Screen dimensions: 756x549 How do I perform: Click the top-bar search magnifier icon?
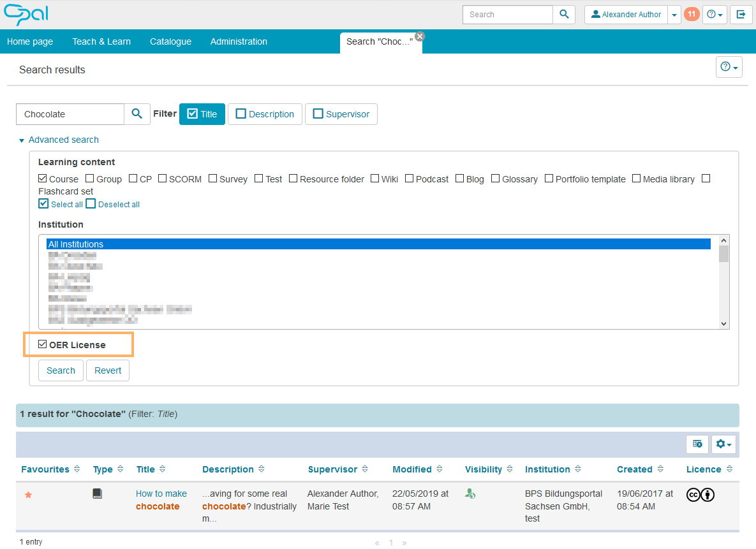[x=564, y=15]
